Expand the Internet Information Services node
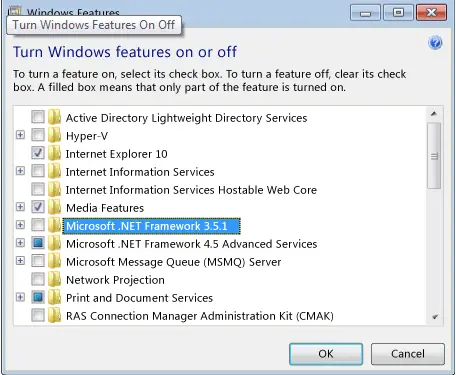The width and height of the screenshot is (456, 375). coord(20,171)
